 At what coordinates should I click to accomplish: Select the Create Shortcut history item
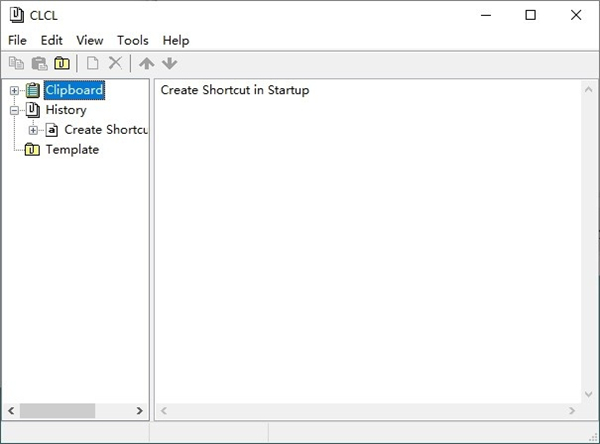[105, 130]
